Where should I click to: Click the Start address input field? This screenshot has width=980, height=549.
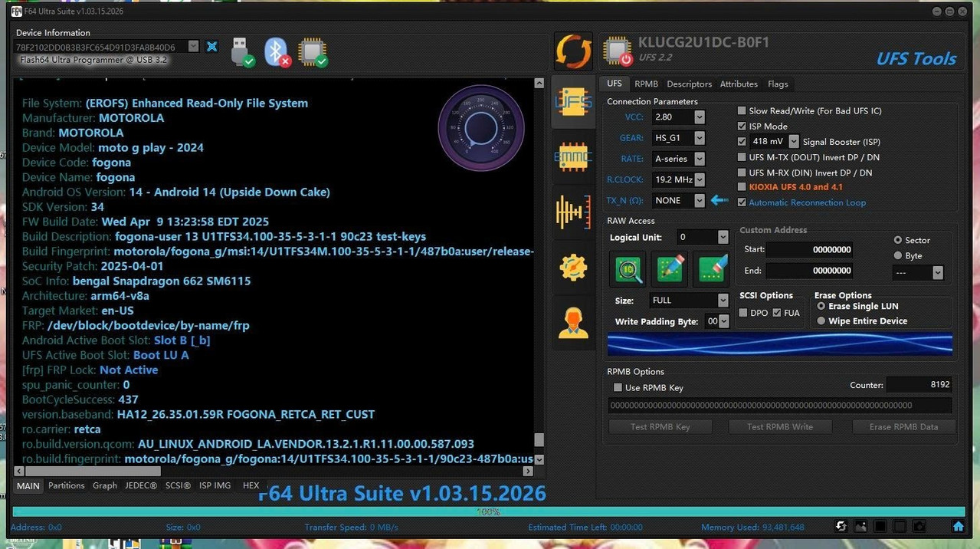(811, 249)
